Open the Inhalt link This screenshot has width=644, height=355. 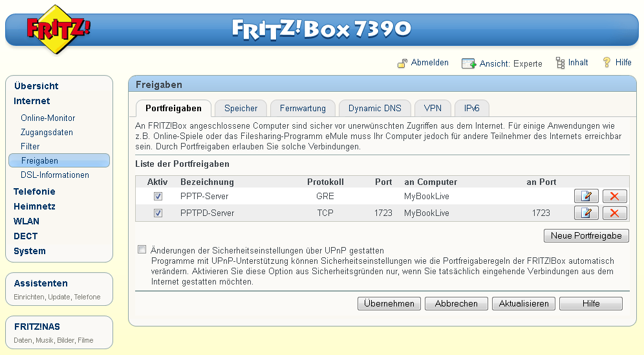click(578, 63)
